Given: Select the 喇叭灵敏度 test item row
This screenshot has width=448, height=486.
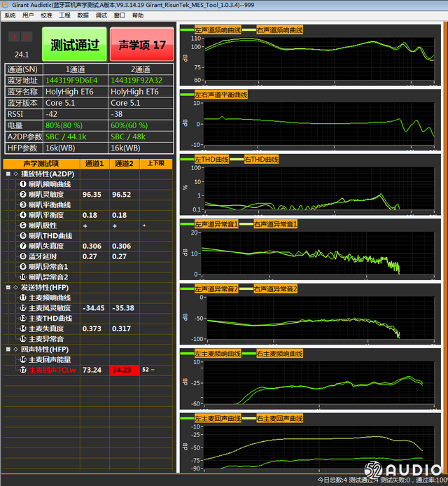Looking at the screenshot, I should point(87,195).
